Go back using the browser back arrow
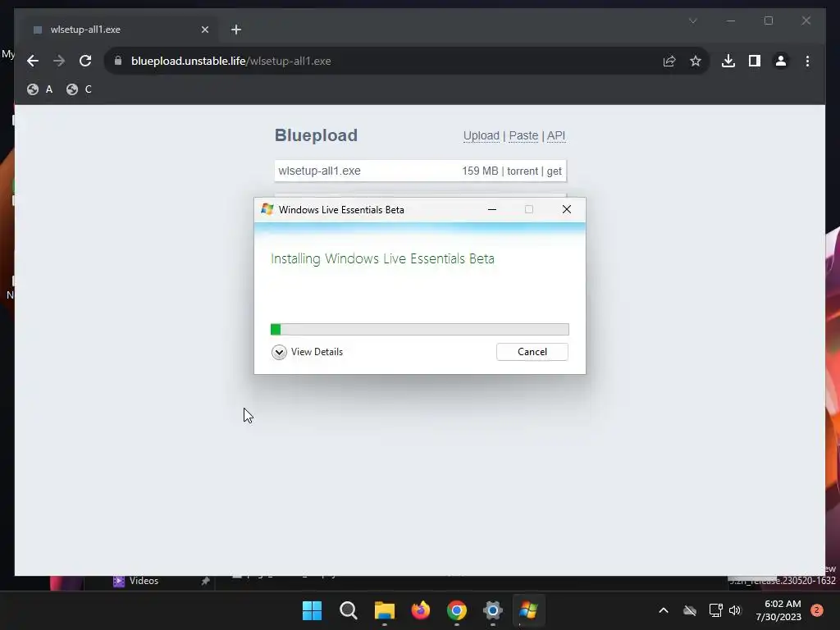 coord(33,61)
